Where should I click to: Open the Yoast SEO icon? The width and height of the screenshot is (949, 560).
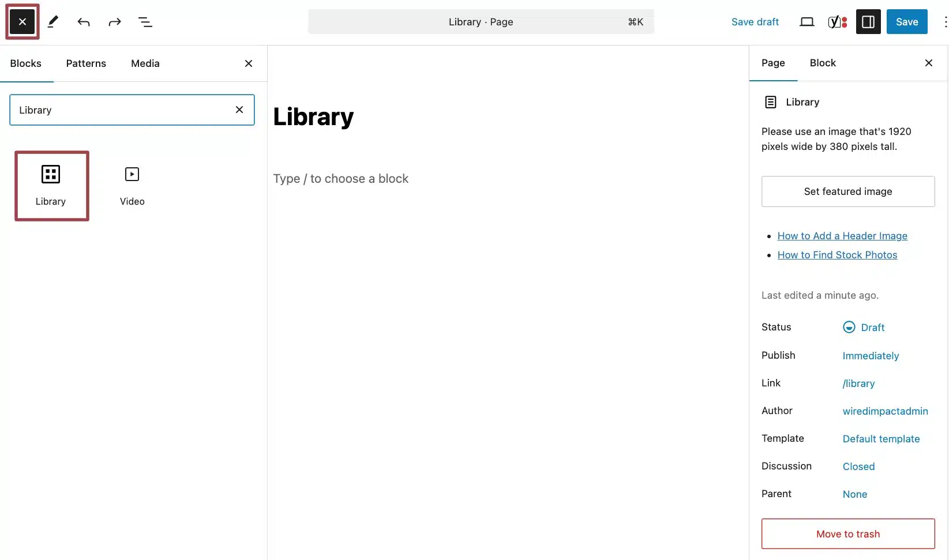pyautogui.click(x=838, y=22)
